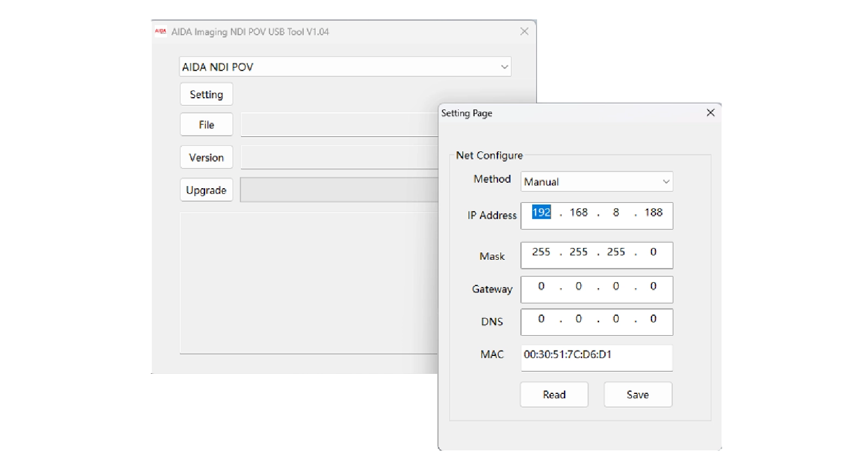868x472 pixels.
Task: Click the Mask label
Action: [x=492, y=256]
